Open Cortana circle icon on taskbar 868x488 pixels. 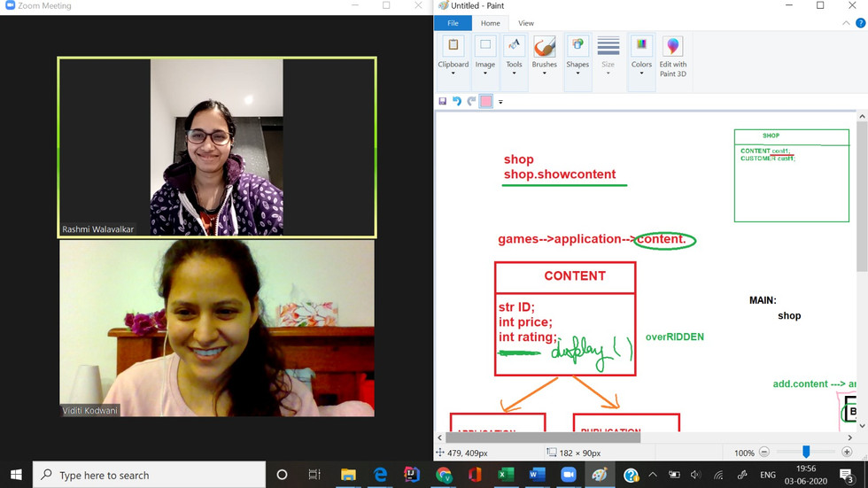point(282,475)
